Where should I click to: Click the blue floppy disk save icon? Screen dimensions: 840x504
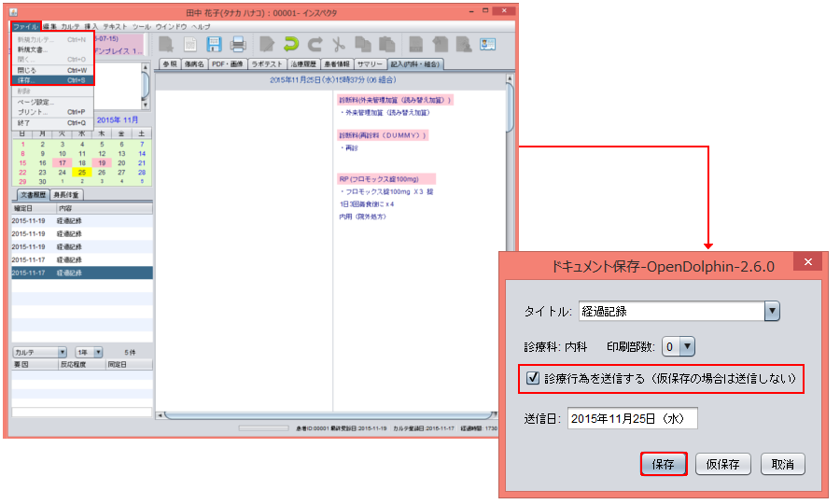click(214, 45)
